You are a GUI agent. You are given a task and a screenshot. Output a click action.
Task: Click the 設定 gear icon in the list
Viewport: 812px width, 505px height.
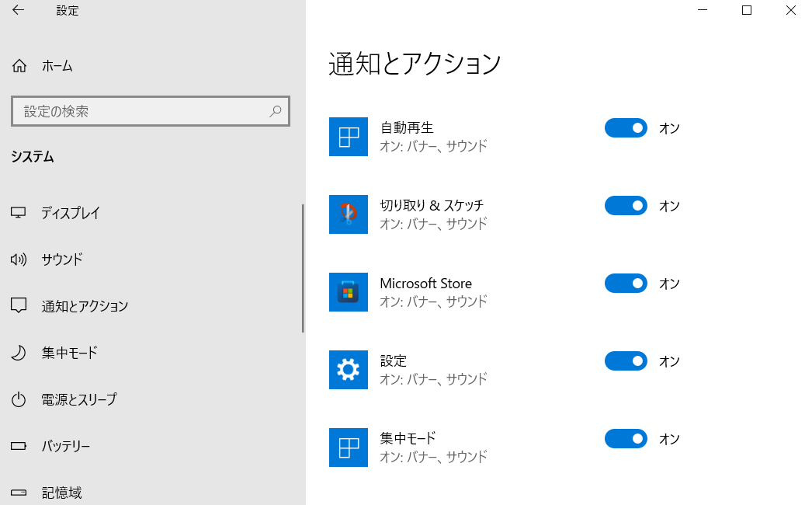click(x=348, y=370)
